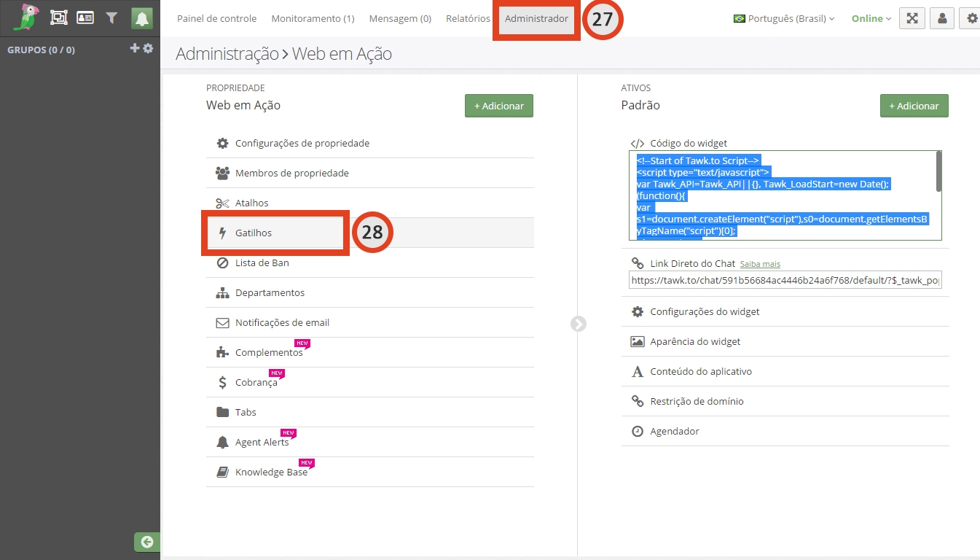Open groups settings gear icon
The width and height of the screenshot is (980, 560).
point(148,48)
